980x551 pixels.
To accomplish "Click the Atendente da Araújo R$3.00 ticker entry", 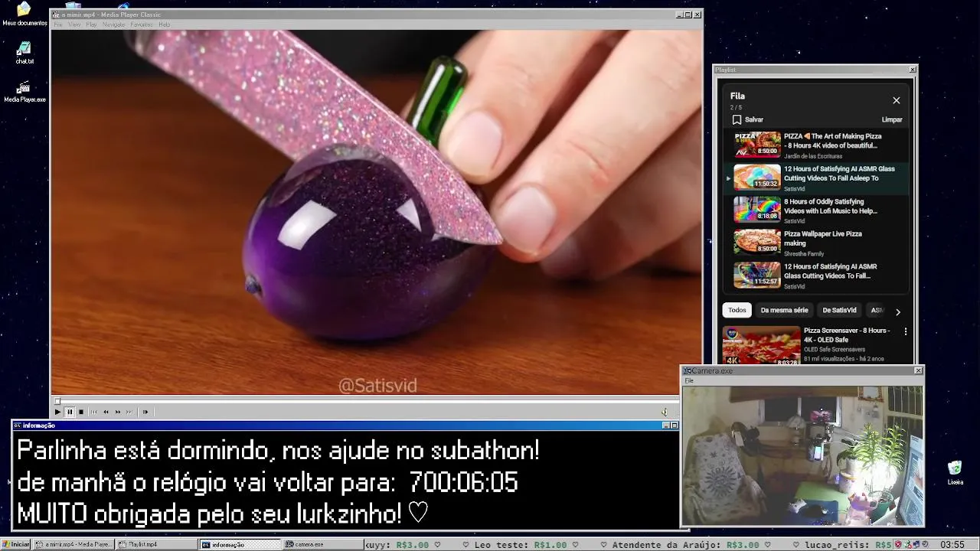I will (x=686, y=545).
